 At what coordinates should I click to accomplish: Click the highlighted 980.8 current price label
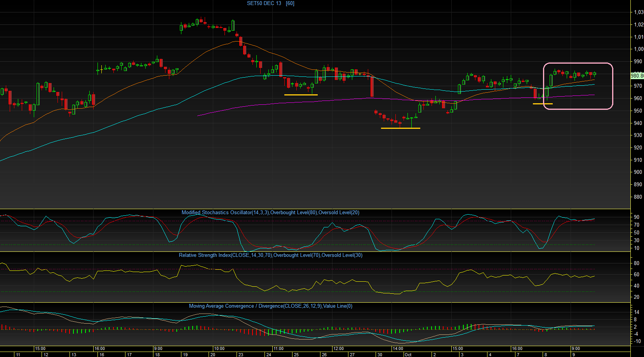637,76
